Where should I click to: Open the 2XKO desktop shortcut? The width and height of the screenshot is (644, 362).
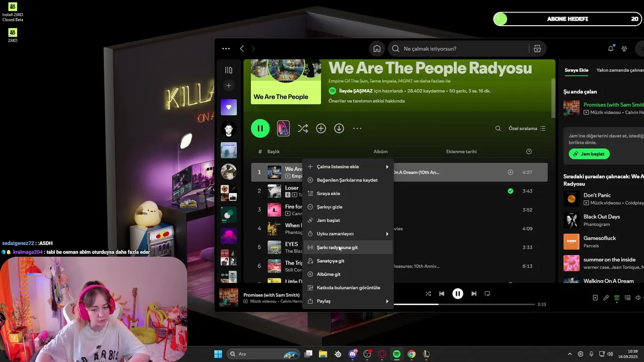(13, 35)
